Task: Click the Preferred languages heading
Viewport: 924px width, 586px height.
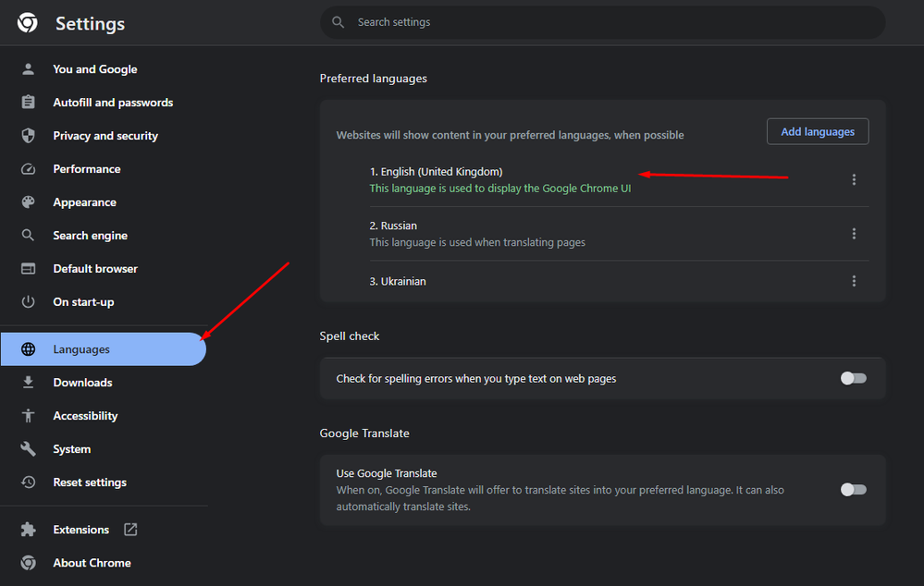Action: point(373,79)
